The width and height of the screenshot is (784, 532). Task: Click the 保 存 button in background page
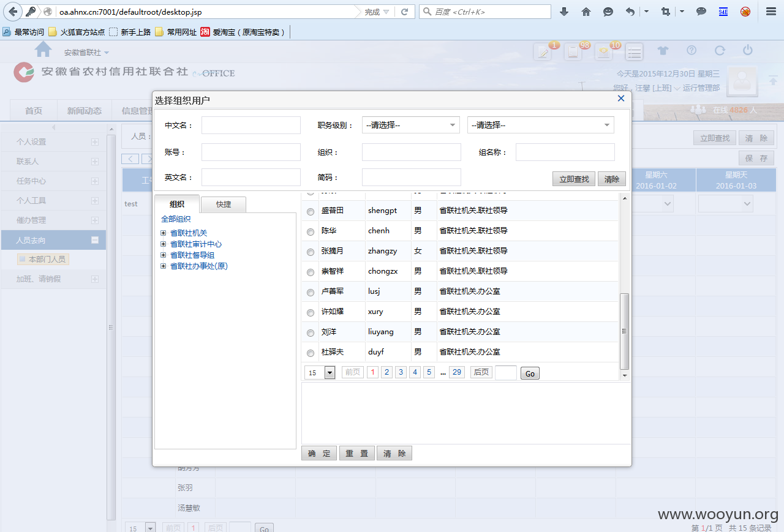[756, 158]
